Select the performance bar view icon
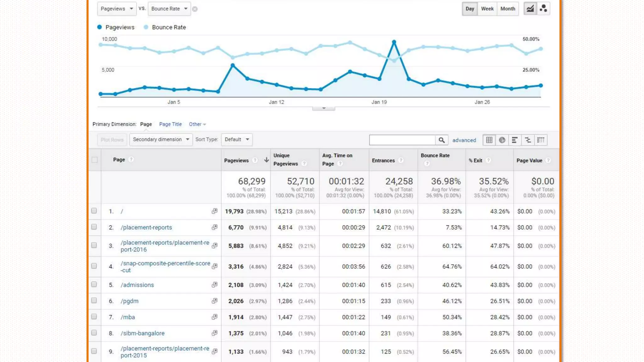 [515, 140]
